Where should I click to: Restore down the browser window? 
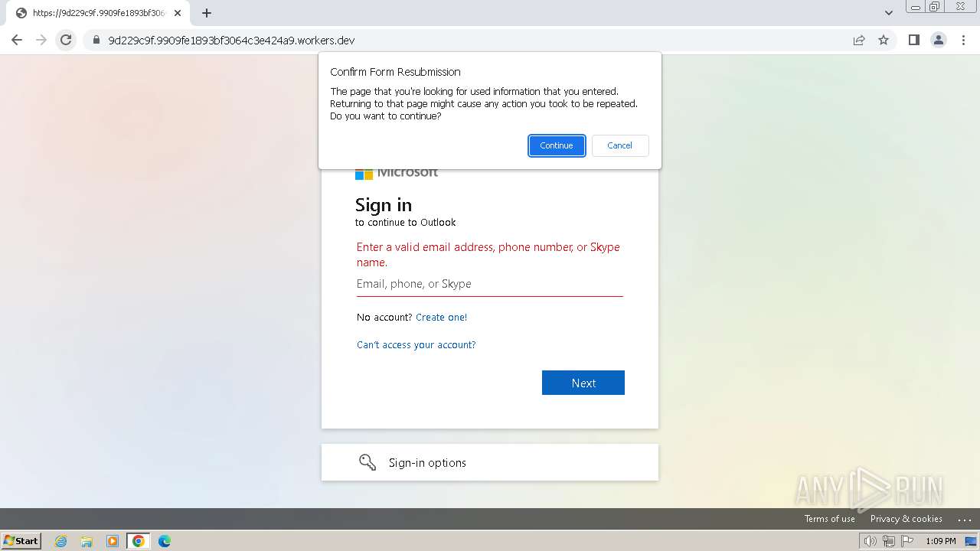click(x=935, y=6)
